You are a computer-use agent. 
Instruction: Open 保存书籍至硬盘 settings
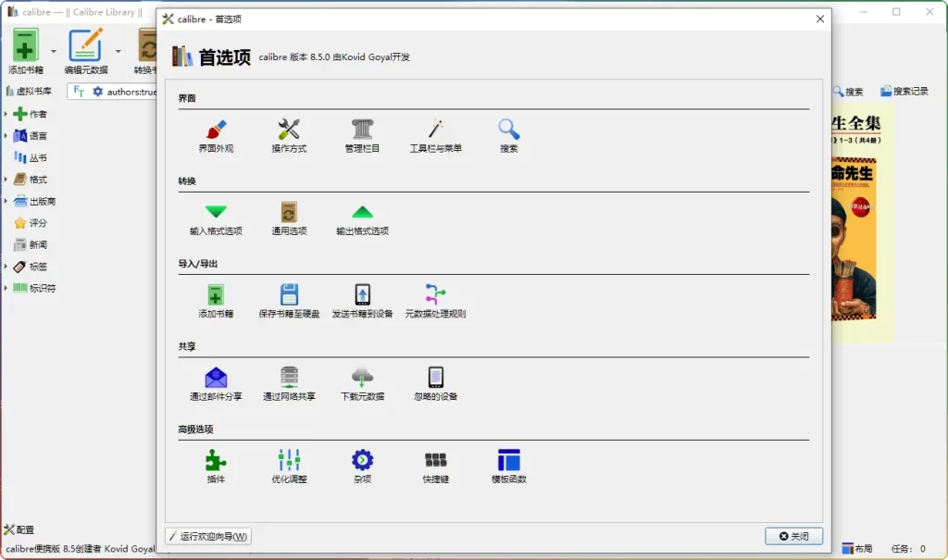289,301
